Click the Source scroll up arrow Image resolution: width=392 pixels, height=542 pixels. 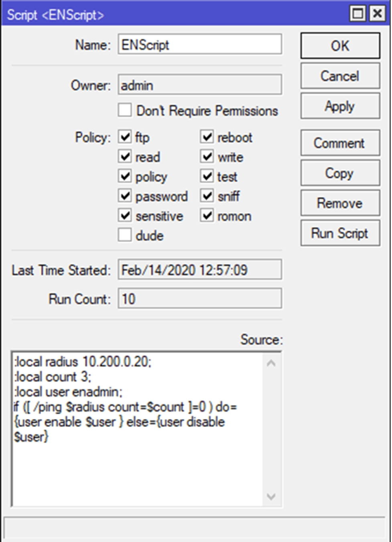coord(271,363)
